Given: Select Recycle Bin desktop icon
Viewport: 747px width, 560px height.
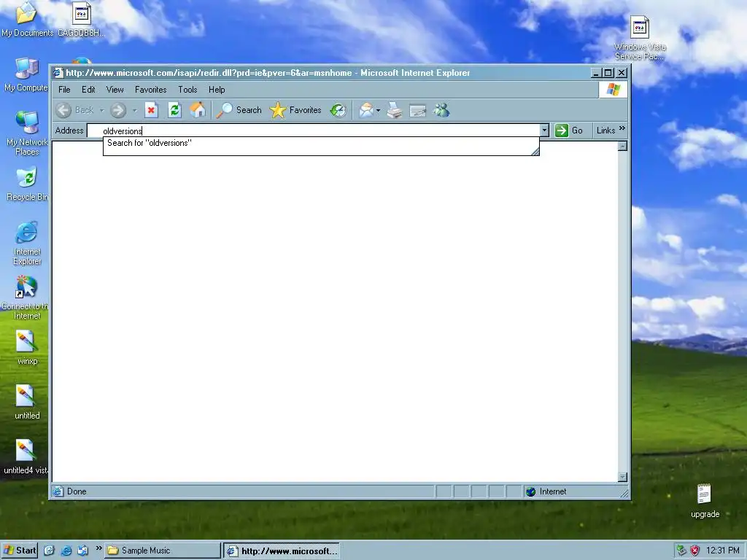Looking at the screenshot, I should point(27,184).
